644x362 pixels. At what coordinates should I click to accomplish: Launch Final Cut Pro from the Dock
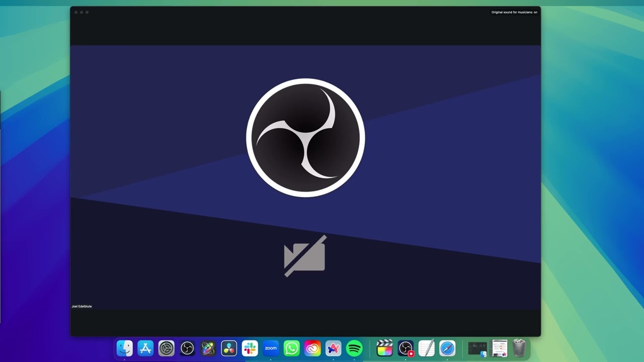[x=384, y=348]
